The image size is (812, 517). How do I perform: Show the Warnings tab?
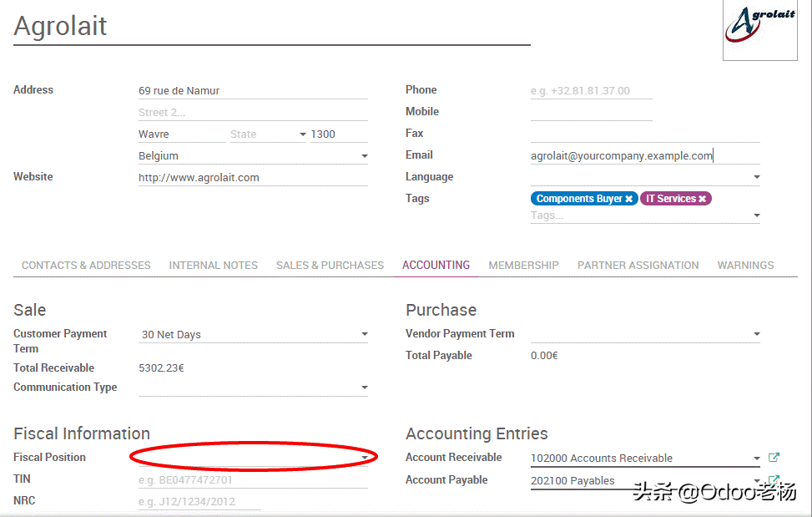[x=745, y=266]
